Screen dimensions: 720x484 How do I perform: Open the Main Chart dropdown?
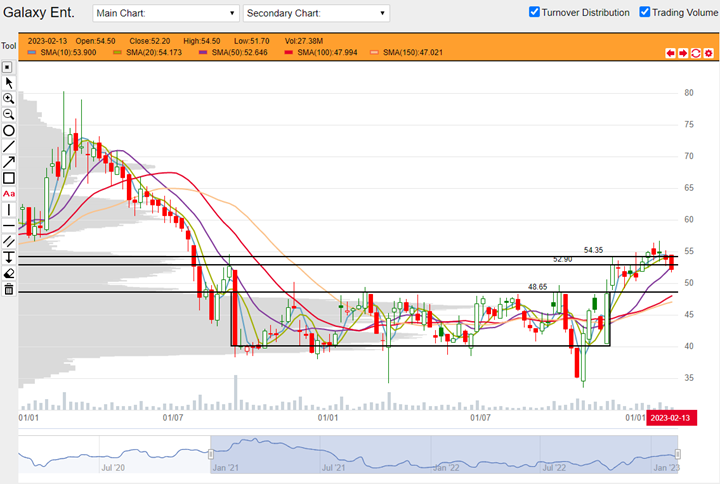165,13
